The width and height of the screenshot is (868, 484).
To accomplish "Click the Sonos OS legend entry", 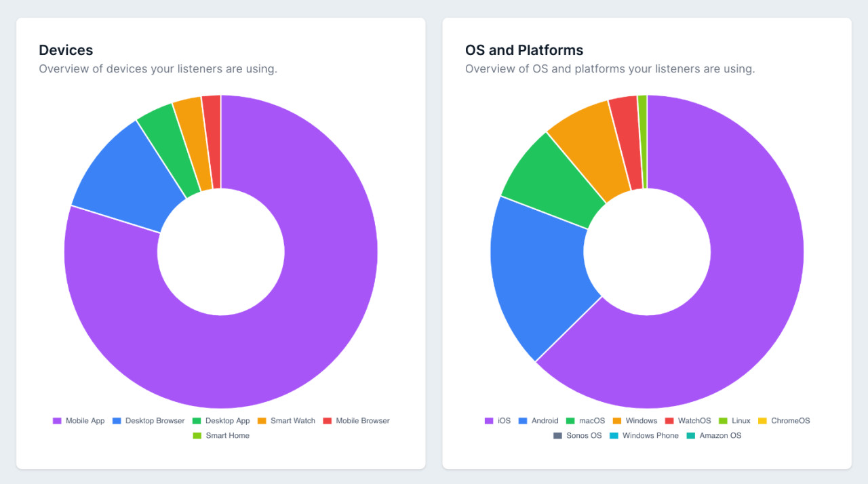I will click(x=578, y=436).
